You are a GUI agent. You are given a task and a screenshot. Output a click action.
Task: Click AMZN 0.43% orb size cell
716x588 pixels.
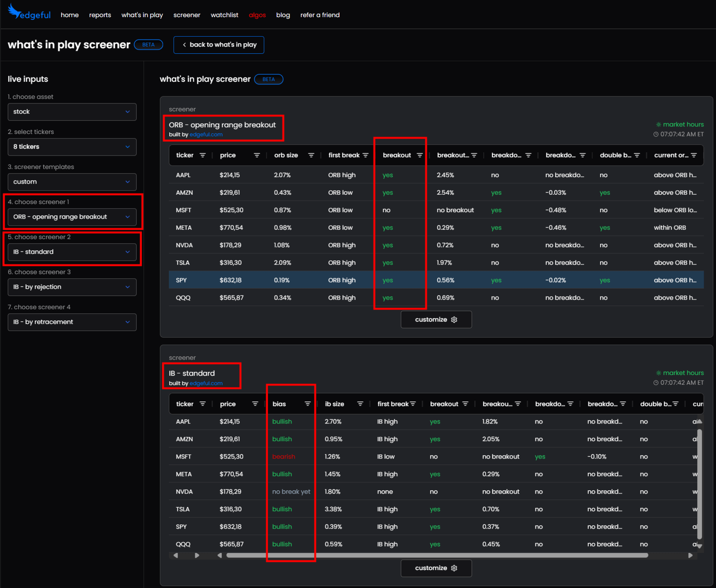pos(282,192)
